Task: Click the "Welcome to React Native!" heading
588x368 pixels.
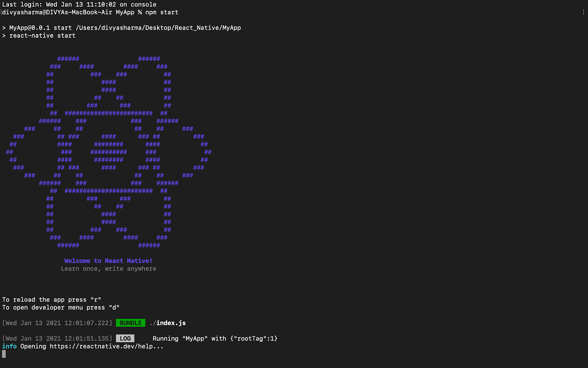Action: [x=108, y=261]
